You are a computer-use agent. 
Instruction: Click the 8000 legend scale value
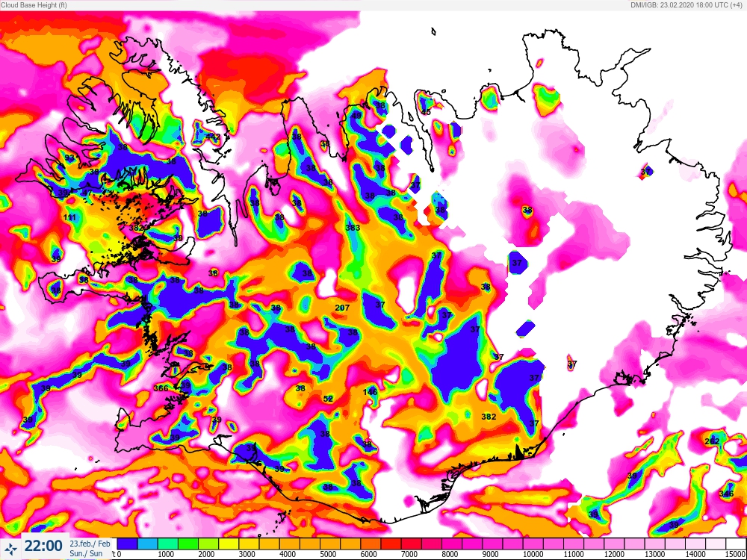point(450,554)
